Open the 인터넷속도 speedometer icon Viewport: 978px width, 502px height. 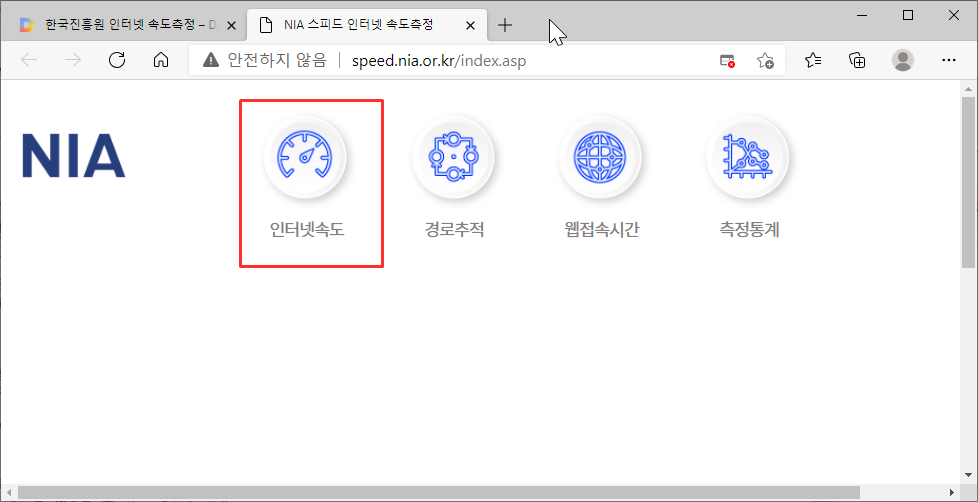(x=305, y=156)
